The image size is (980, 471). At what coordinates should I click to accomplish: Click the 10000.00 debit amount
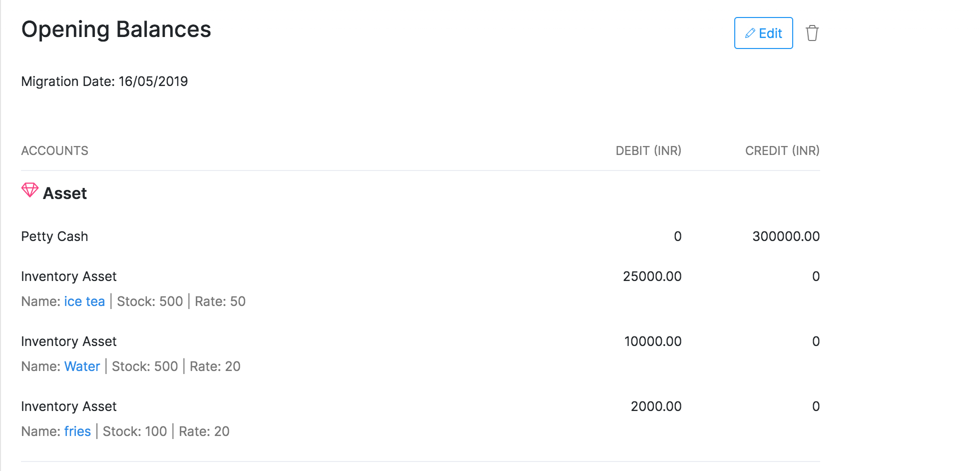[652, 341]
